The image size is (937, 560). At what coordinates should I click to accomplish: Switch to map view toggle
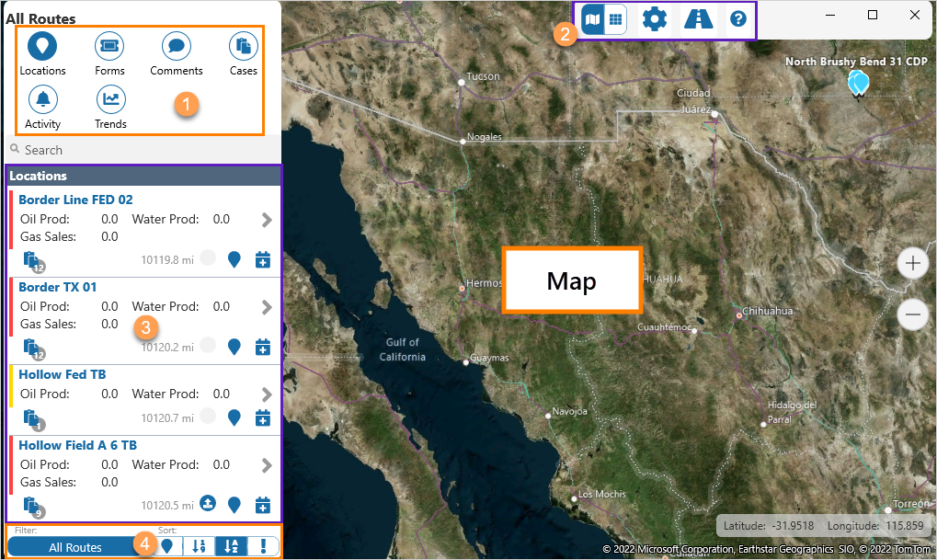point(592,19)
